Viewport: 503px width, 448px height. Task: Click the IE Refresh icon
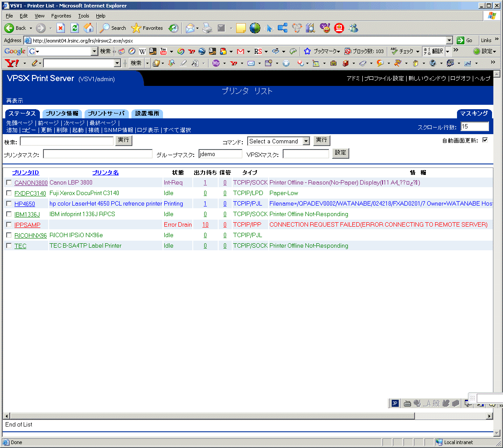(x=74, y=28)
